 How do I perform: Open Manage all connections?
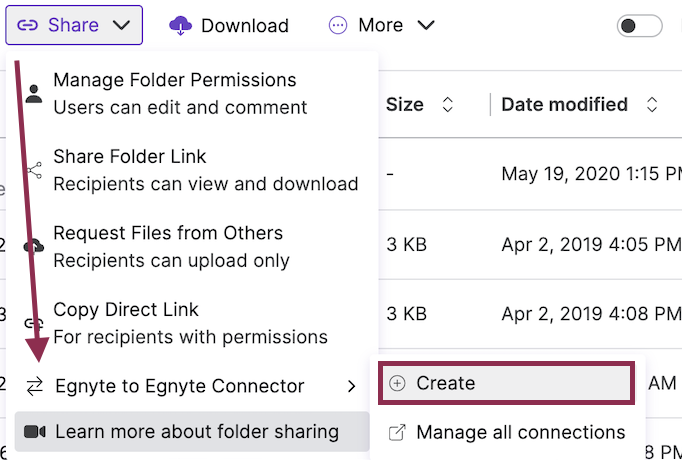[x=507, y=432]
